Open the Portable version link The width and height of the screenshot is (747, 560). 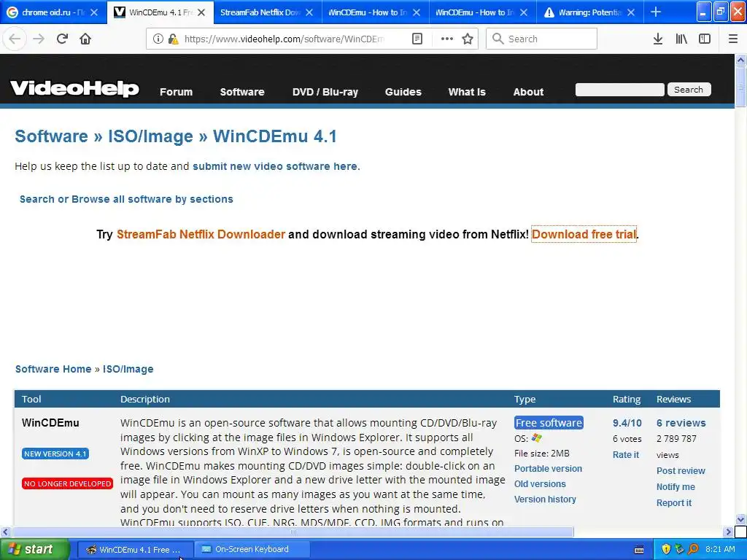[x=548, y=469]
